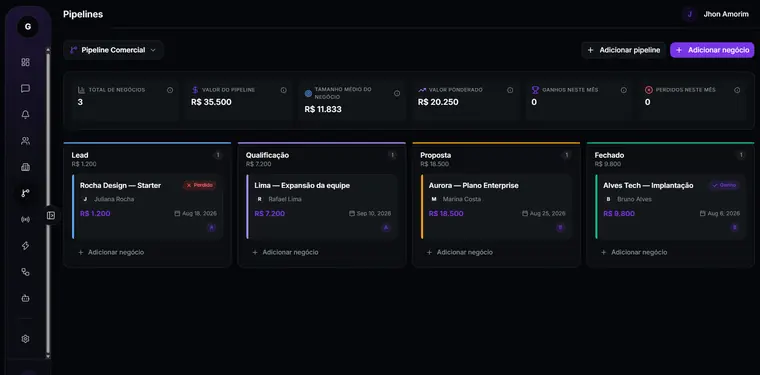The width and height of the screenshot is (760, 375).
Task: Click info icon for Valor do Pipeline
Action: pyautogui.click(x=284, y=90)
